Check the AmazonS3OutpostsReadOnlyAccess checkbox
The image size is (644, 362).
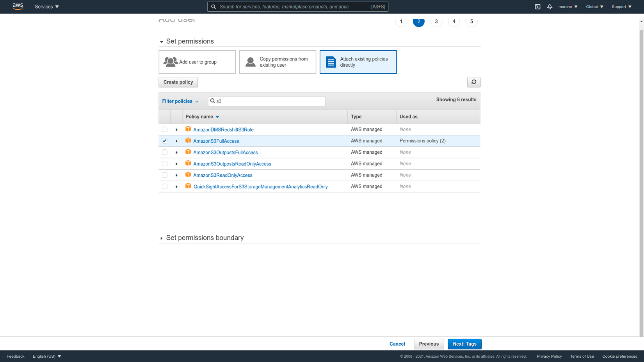tap(165, 163)
